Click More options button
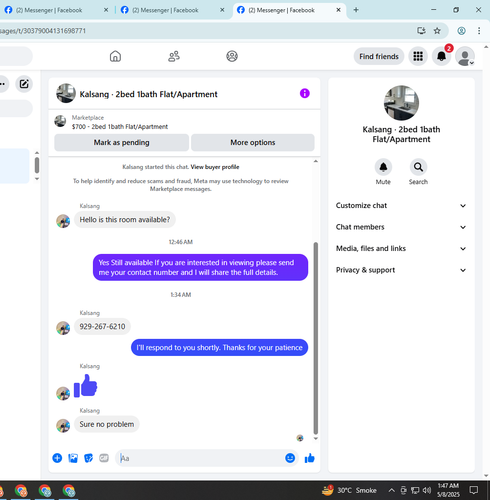This screenshot has height=500, width=490. click(253, 142)
